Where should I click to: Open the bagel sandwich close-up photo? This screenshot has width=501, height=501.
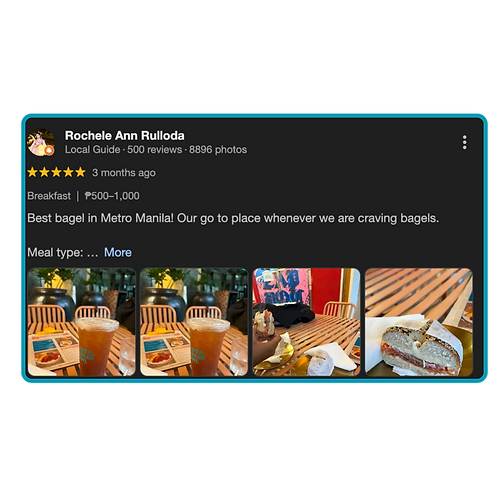pos(419,322)
